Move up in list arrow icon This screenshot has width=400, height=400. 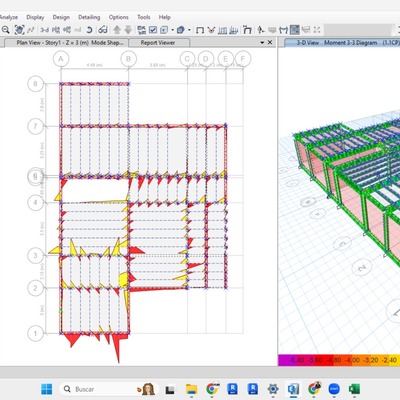tap(117, 30)
